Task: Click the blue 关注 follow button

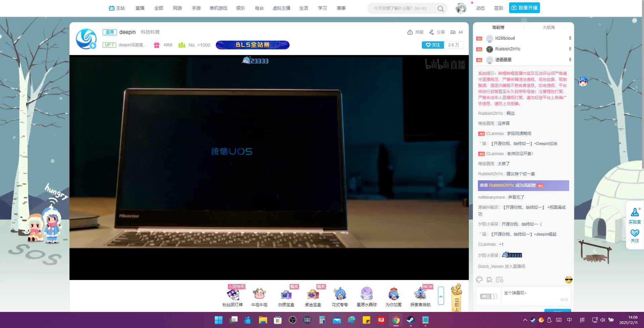Action: point(433,45)
